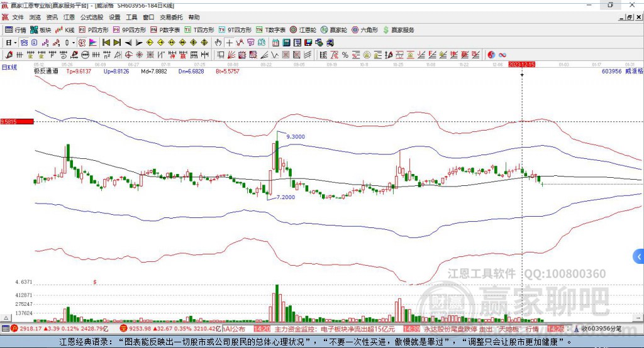Open the calculator icon

click(x=286, y=43)
